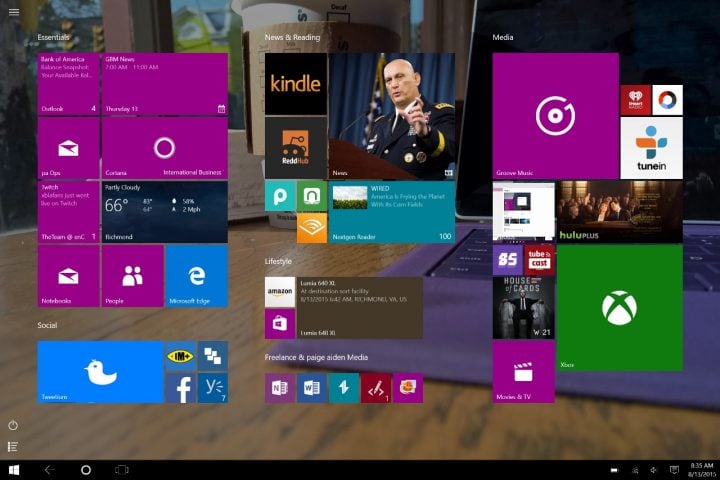Open the colorful ring tile beside iHeartRadio

click(x=667, y=100)
